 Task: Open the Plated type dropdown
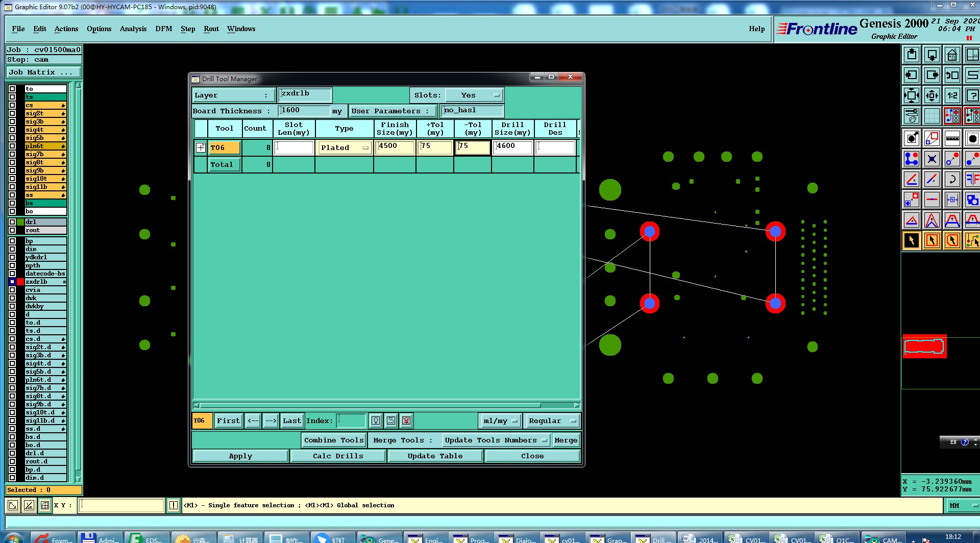(x=345, y=147)
